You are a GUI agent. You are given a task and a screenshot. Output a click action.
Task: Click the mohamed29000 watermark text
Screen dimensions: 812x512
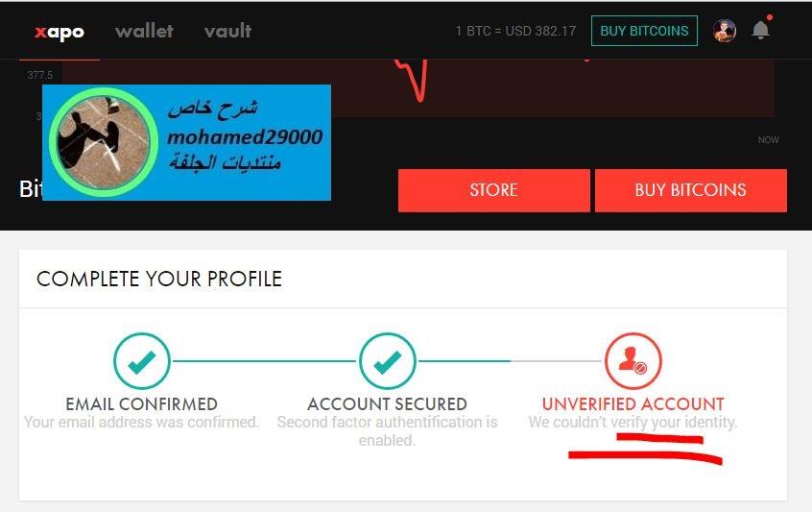[245, 137]
